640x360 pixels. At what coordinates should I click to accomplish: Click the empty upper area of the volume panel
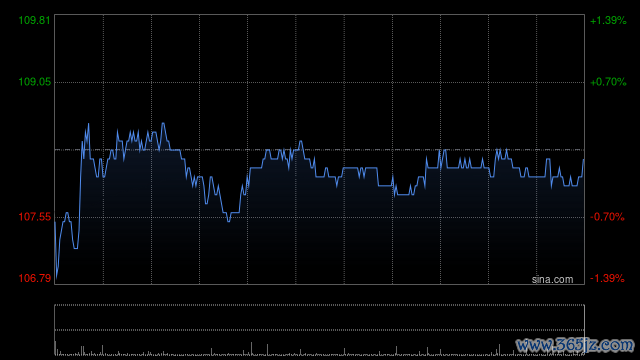(320, 317)
